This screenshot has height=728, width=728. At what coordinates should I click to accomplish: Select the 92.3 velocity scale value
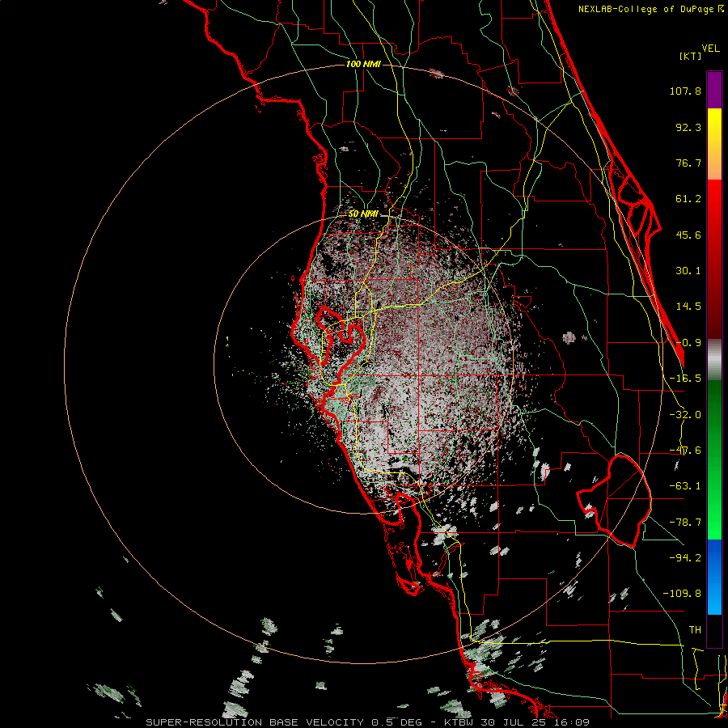[688, 127]
